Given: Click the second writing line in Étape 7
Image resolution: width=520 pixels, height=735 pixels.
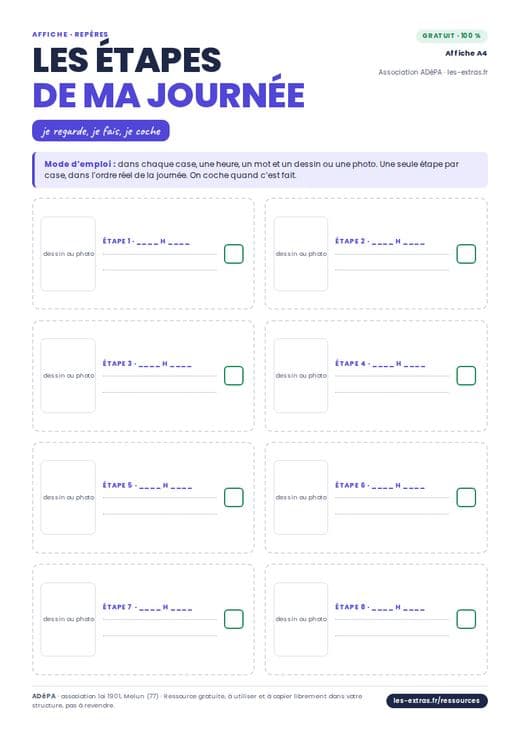Looking at the screenshot, I should [x=160, y=636].
